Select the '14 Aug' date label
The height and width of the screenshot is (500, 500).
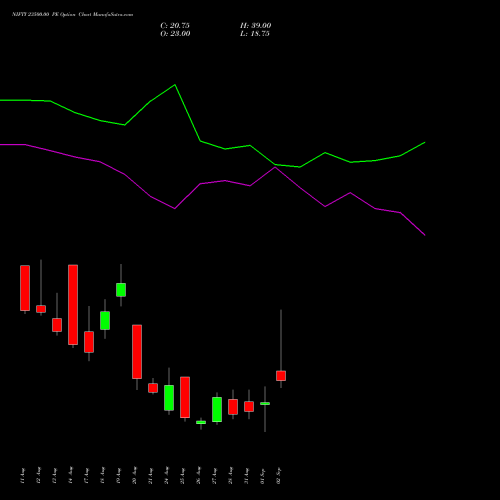70,475
